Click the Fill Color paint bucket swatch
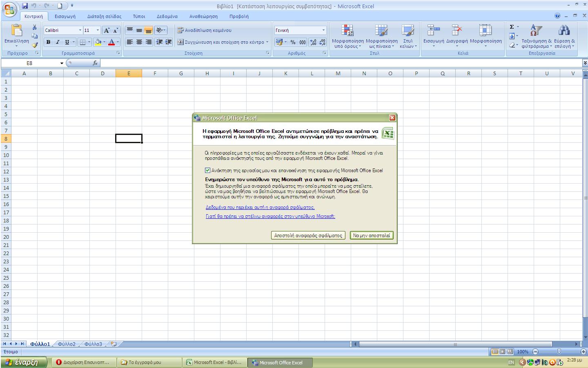 pyautogui.click(x=98, y=42)
